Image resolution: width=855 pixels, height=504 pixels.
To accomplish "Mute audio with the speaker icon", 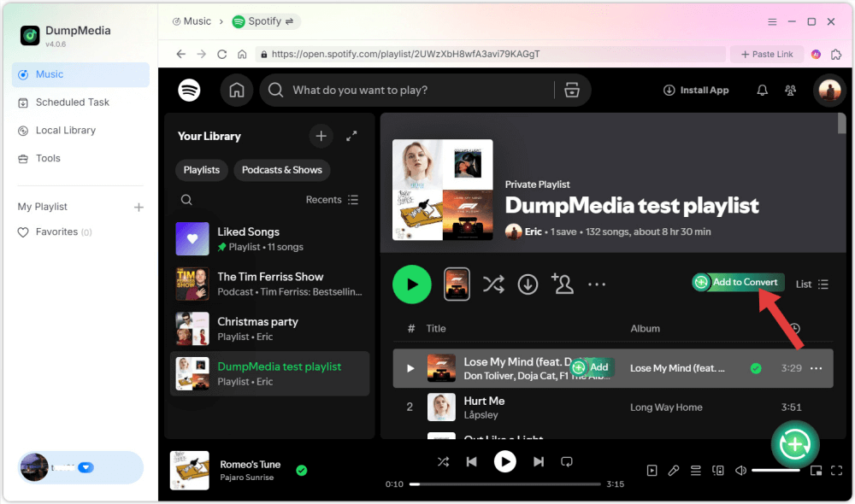I will [x=740, y=470].
